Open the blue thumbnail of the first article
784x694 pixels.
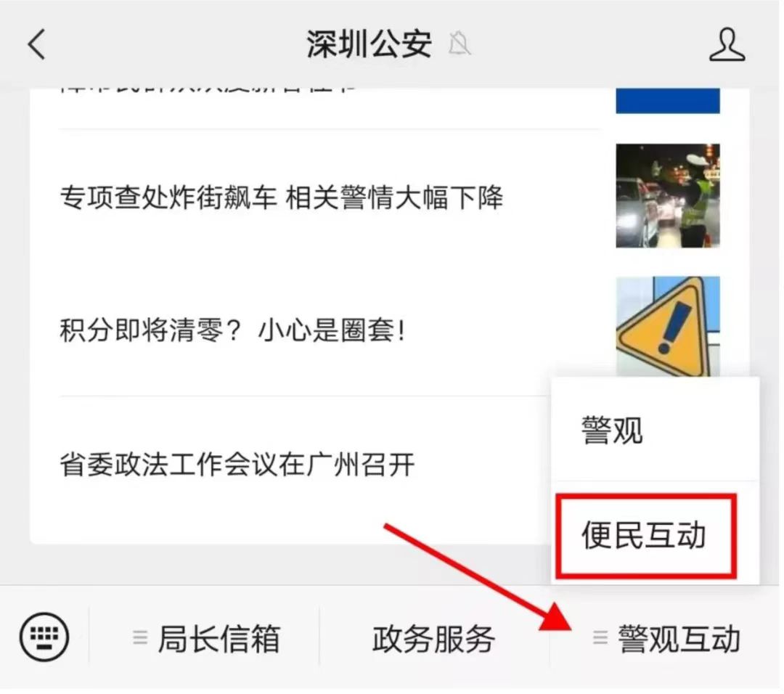668,101
